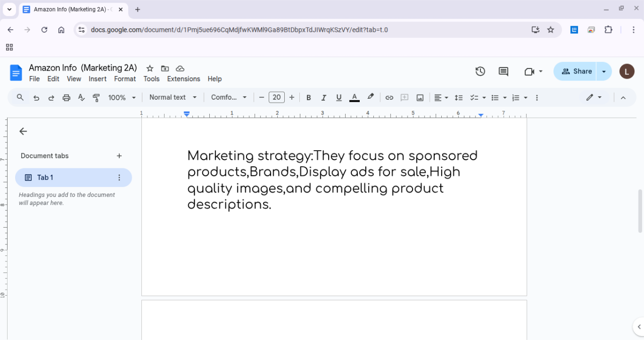
Task: Open Chrome extensions puzzle icon
Action: (608, 30)
